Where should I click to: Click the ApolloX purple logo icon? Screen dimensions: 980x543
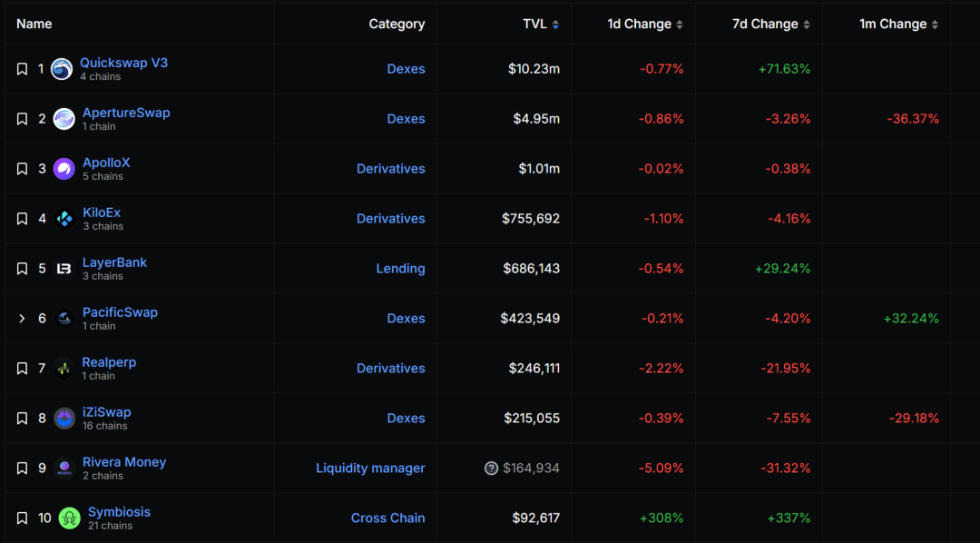coord(64,169)
